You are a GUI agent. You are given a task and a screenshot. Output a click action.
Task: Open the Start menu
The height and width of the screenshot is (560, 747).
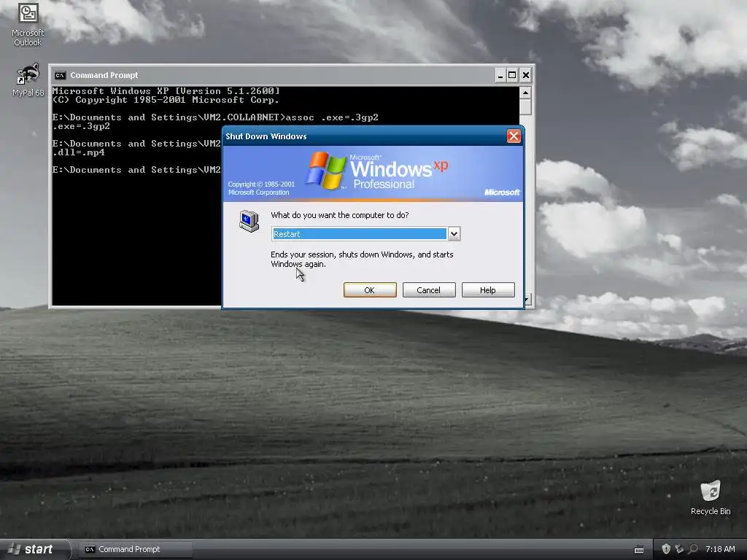[x=35, y=549]
